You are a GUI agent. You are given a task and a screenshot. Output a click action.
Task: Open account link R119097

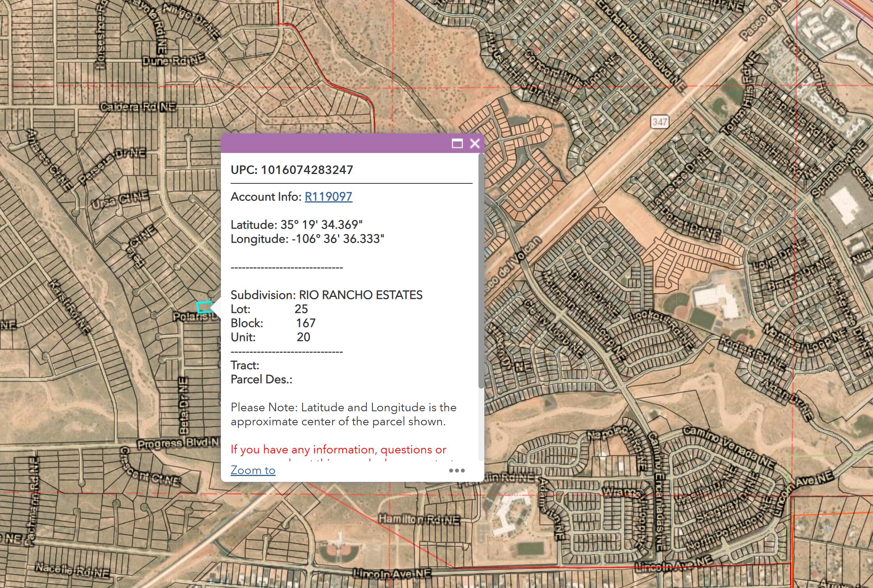click(x=328, y=197)
